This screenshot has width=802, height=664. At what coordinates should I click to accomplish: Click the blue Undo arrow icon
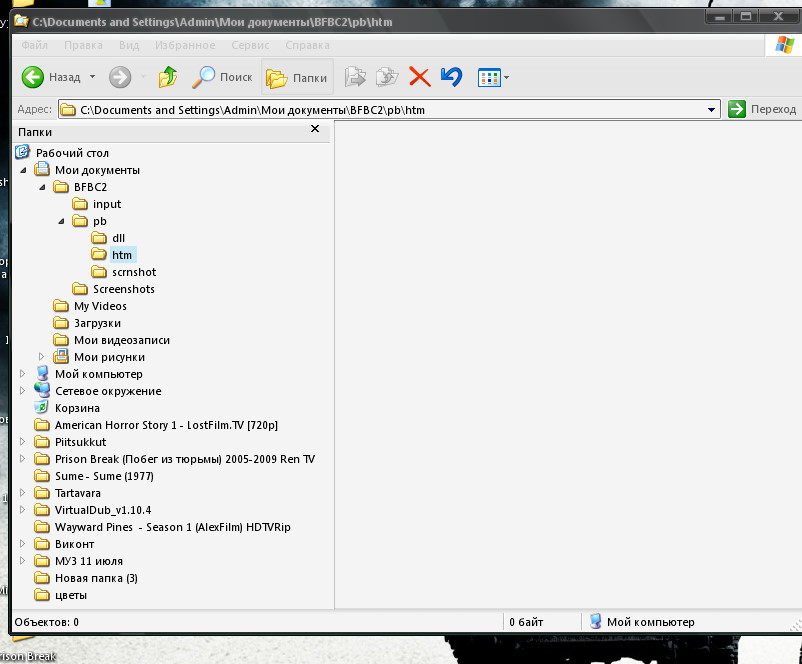coord(451,77)
